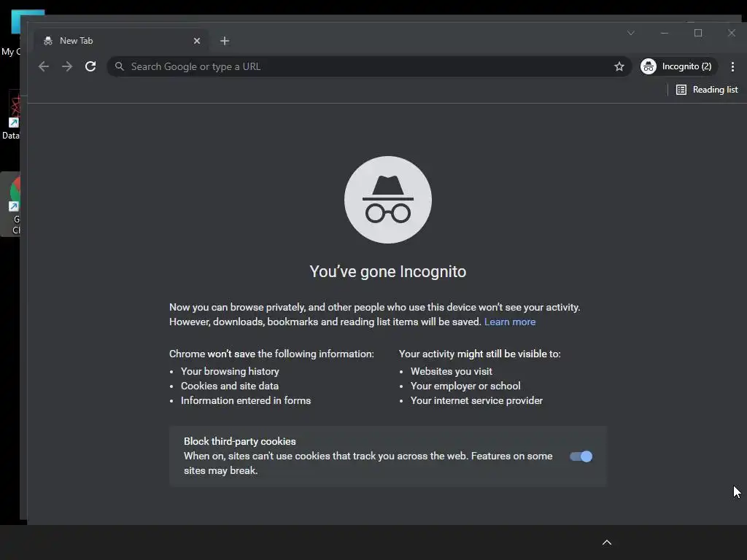This screenshot has height=560, width=747.
Task: Maximize the Chrome window
Action: (698, 33)
